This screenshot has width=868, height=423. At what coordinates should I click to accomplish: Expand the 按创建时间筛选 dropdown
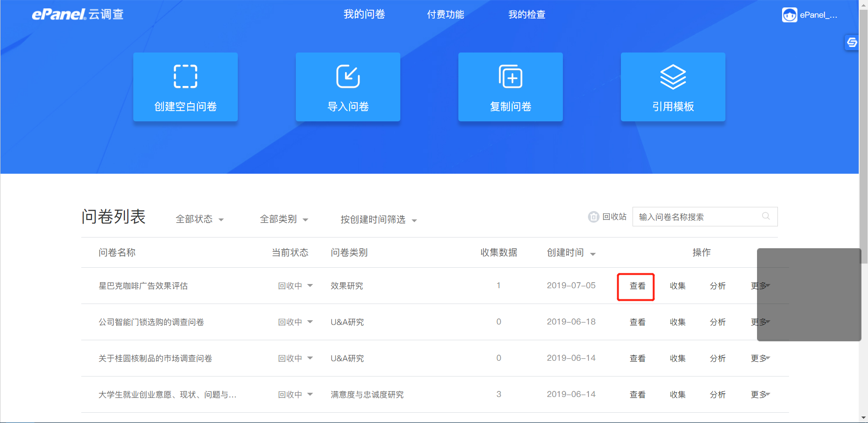pos(379,219)
